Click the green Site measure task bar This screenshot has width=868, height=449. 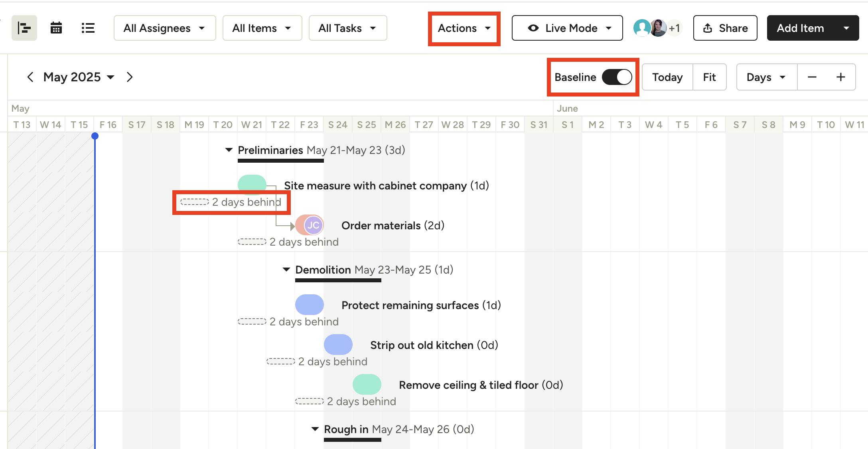pyautogui.click(x=252, y=184)
